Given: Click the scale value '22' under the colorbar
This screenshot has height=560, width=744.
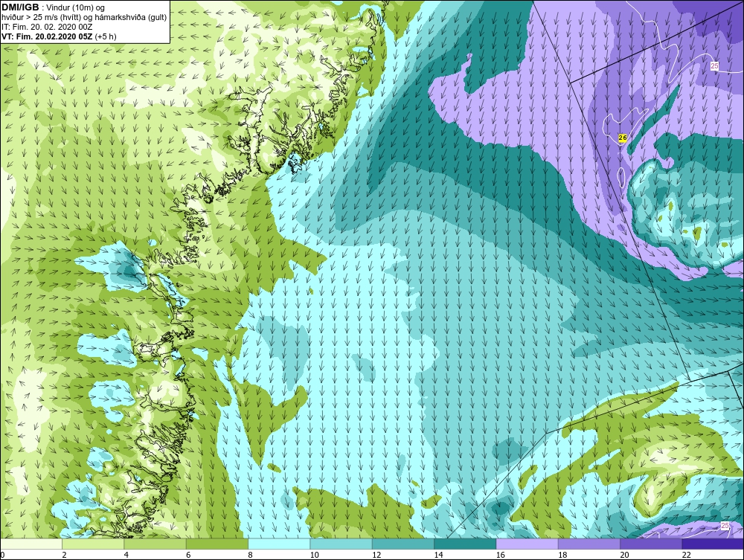Looking at the screenshot, I should [x=687, y=555].
